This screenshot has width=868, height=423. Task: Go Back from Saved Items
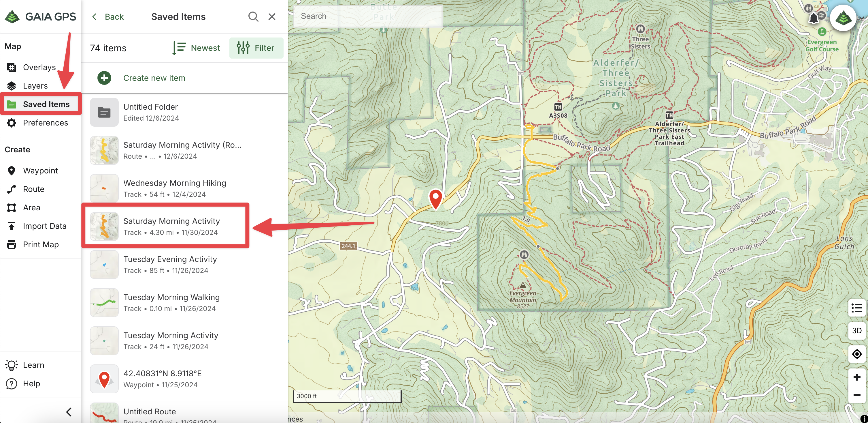click(x=108, y=16)
